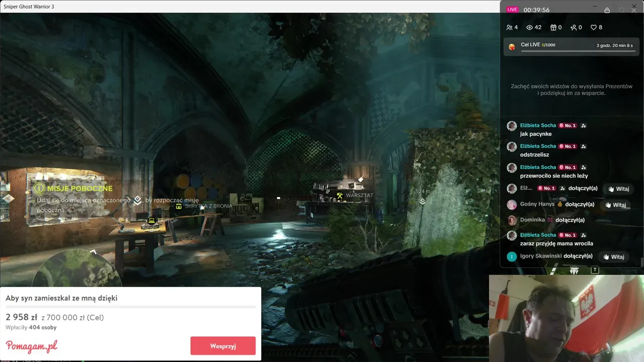Click the '3 godz. 20 min 8 s' timer

[614, 45]
